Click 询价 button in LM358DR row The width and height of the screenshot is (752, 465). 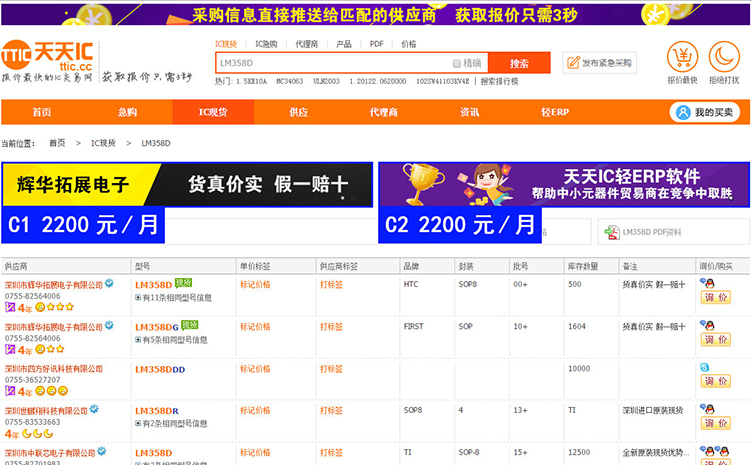coord(716,424)
